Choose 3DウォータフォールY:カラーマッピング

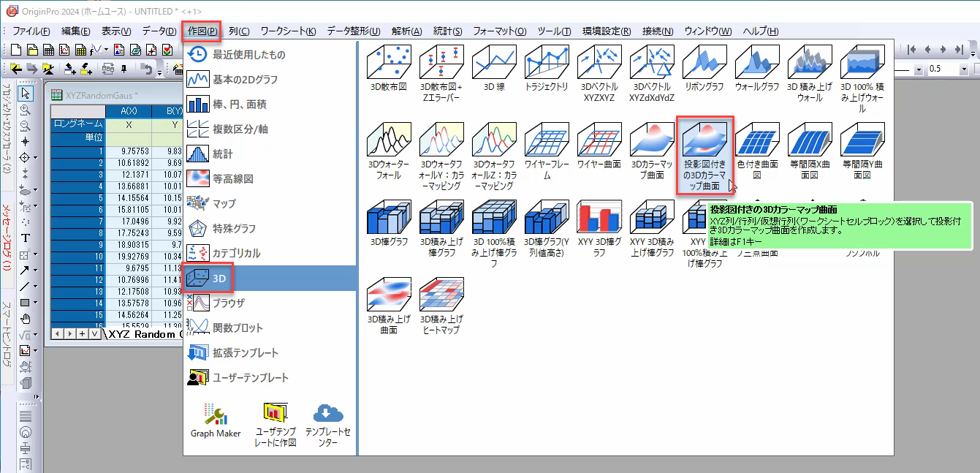click(441, 156)
